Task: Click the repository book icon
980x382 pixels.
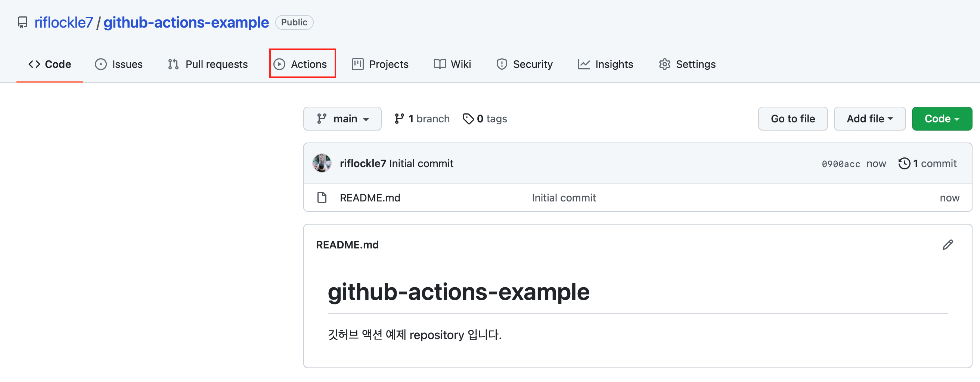Action: (22, 22)
